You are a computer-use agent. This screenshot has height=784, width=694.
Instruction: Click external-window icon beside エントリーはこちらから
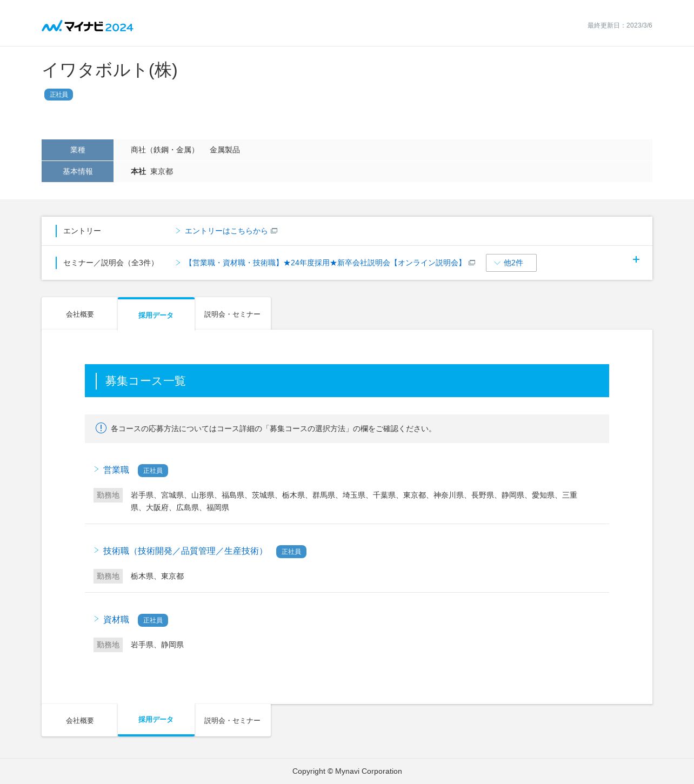[274, 231]
